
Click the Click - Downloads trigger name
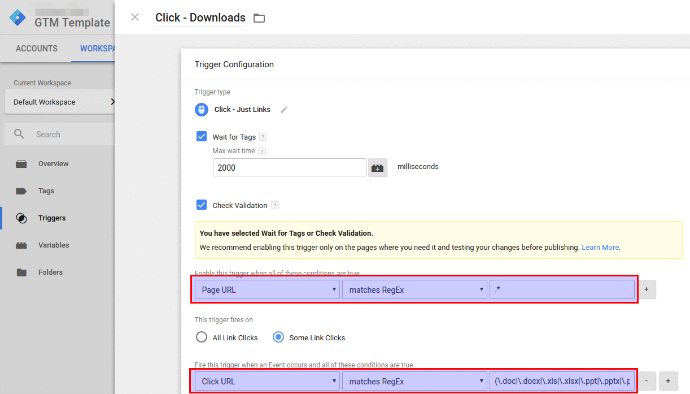(200, 18)
